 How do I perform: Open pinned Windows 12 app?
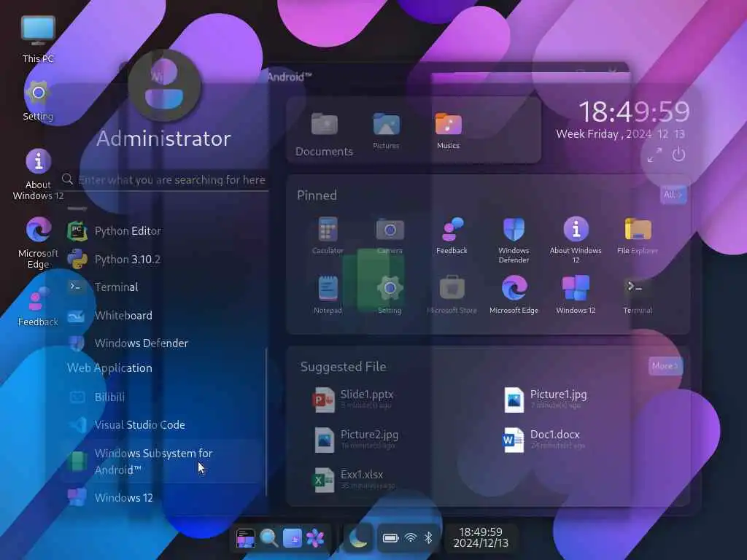[x=576, y=295]
